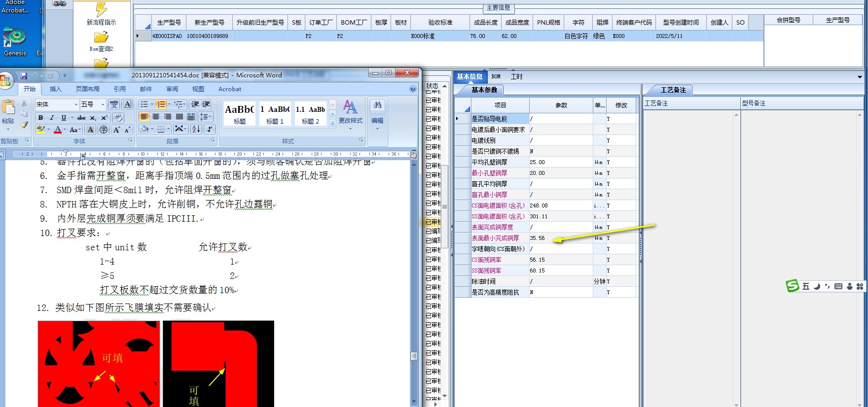868x407 pixels.
Task: Click the character border icon
Action: [127, 104]
